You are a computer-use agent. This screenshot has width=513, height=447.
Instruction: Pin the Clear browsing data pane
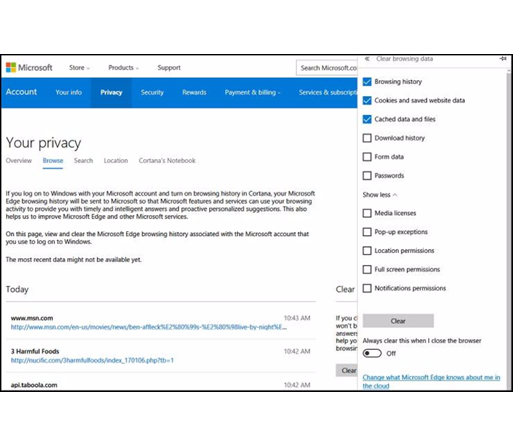pyautogui.click(x=503, y=59)
